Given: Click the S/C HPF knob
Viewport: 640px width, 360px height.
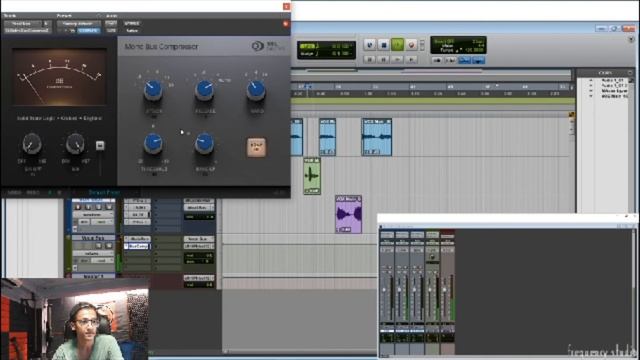Looking at the screenshot, I should coord(31,144).
